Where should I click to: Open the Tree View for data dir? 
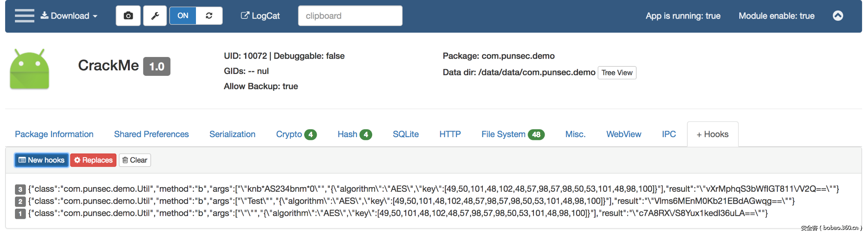pyautogui.click(x=617, y=73)
